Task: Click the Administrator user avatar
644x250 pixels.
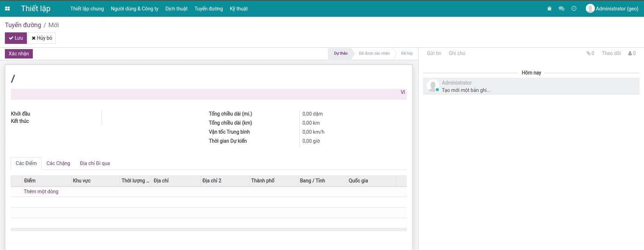Action: point(590,9)
